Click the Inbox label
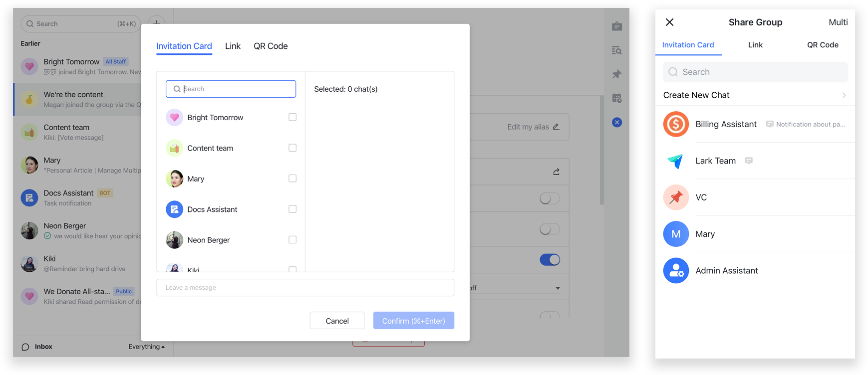The image size is (868, 375). tap(43, 347)
